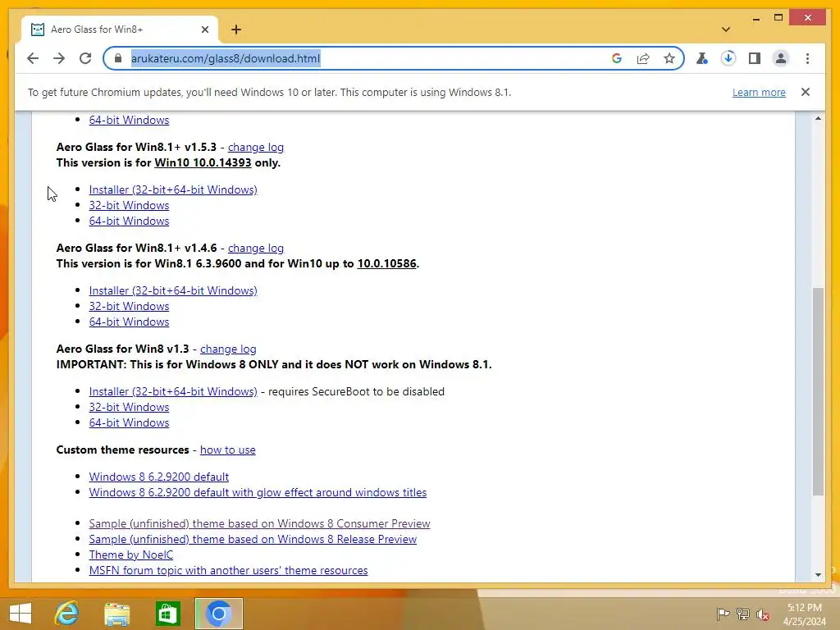Open default with glow effect theme link
This screenshot has width=840, height=630.
click(258, 492)
